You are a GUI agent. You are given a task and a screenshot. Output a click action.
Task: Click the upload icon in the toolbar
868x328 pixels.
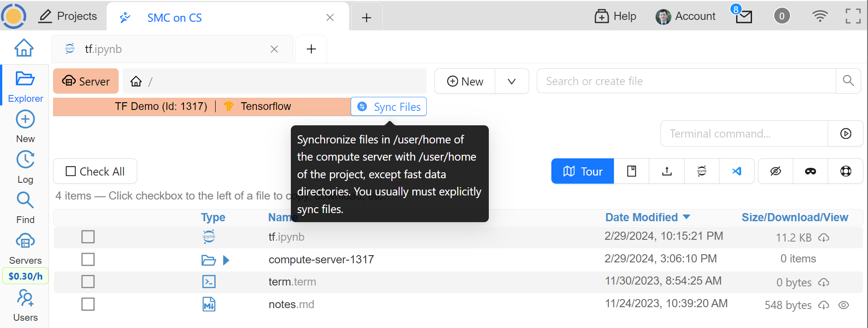pyautogui.click(x=666, y=171)
